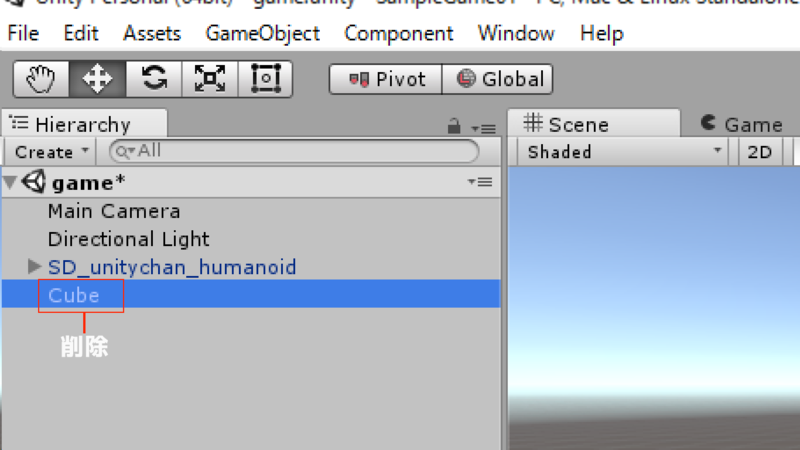This screenshot has height=450, width=800.
Task: Open the game scene options menu
Action: [x=480, y=182]
